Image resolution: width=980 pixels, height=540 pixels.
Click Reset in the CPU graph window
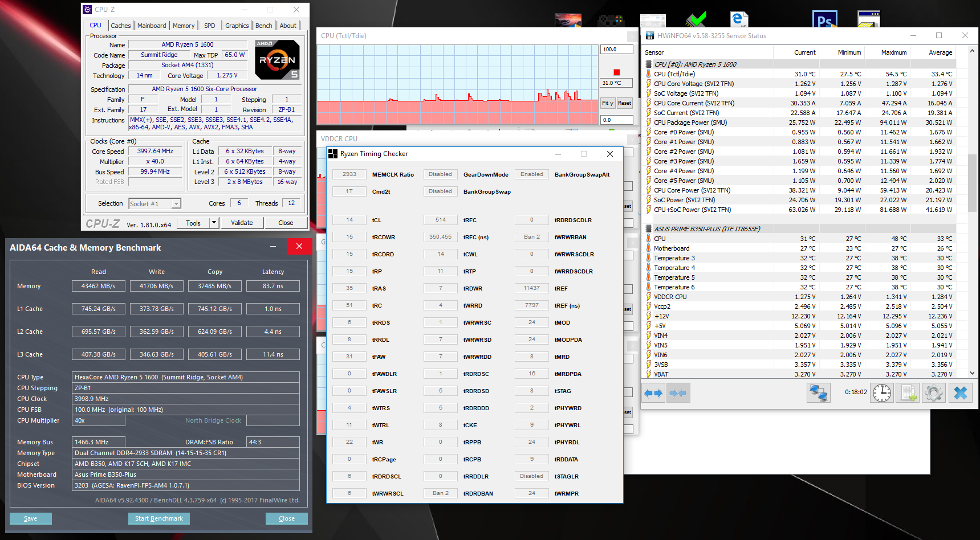coord(625,103)
